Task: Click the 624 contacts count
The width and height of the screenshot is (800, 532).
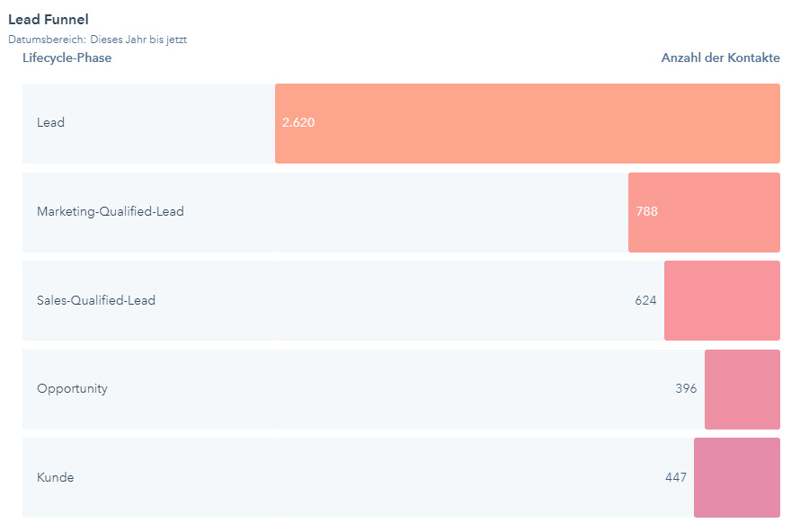Action: (645, 300)
